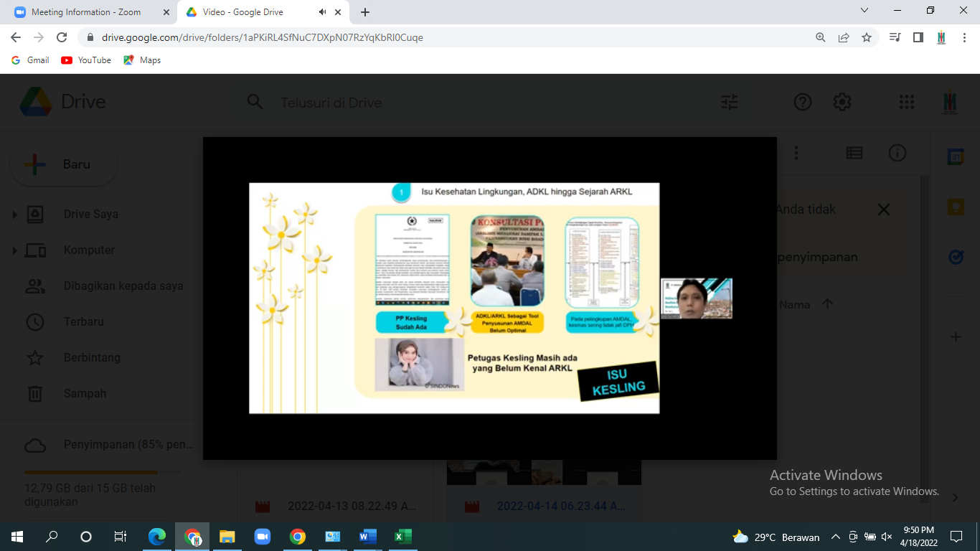
Task: Switch to Meeting Information - Zoom tab
Action: point(88,12)
